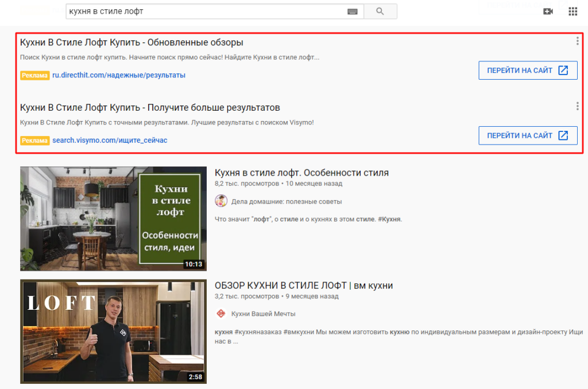Screen dimensions: 588x389
Task: Open video title 'Кухня в стиле лофт. Особенности стиля'
Action: click(x=301, y=173)
